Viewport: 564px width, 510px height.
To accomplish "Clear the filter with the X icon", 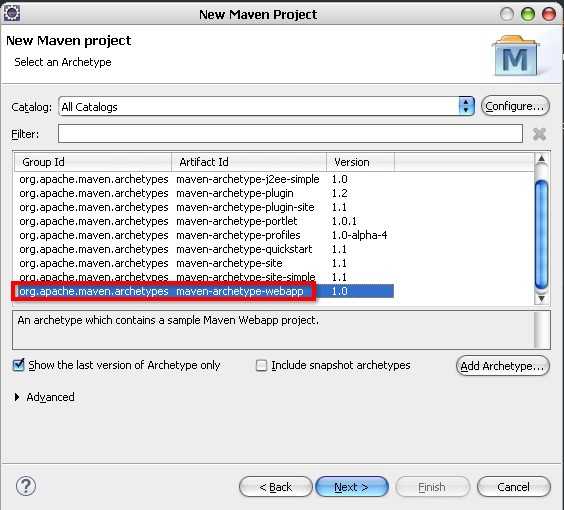I will [539, 134].
